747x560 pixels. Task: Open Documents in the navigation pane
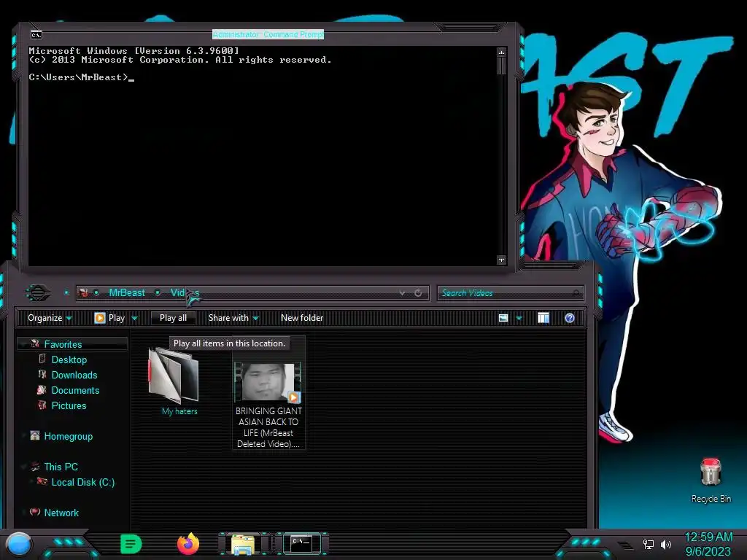click(75, 391)
